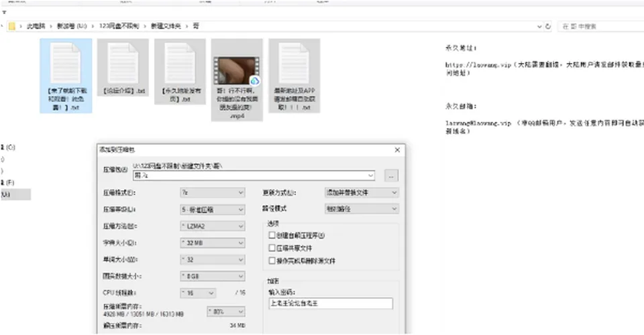Image resolution: width=644 pixels, height=335 pixels.
Task: Select drive (C:) in navigation pane
Action: tap(8, 147)
